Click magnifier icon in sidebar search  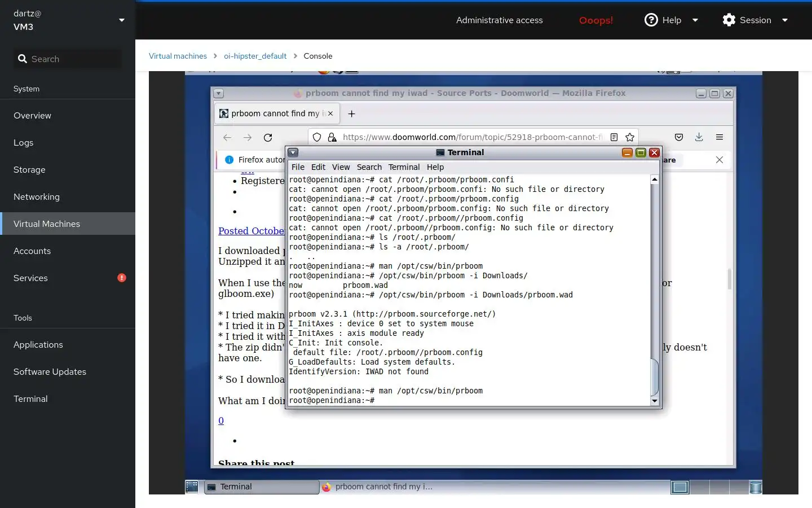click(x=23, y=59)
